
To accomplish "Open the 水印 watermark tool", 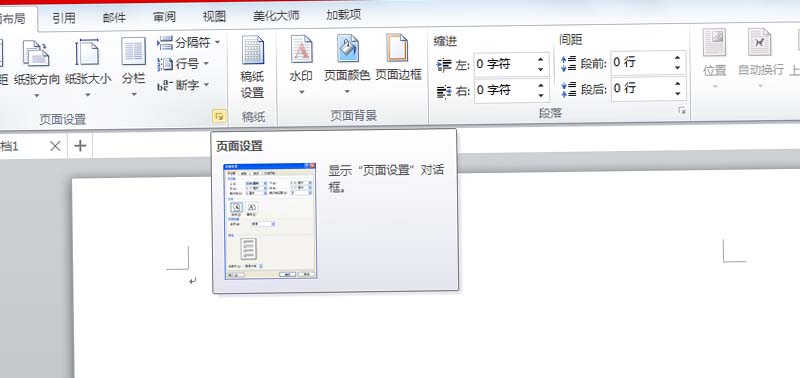I will tap(301, 65).
